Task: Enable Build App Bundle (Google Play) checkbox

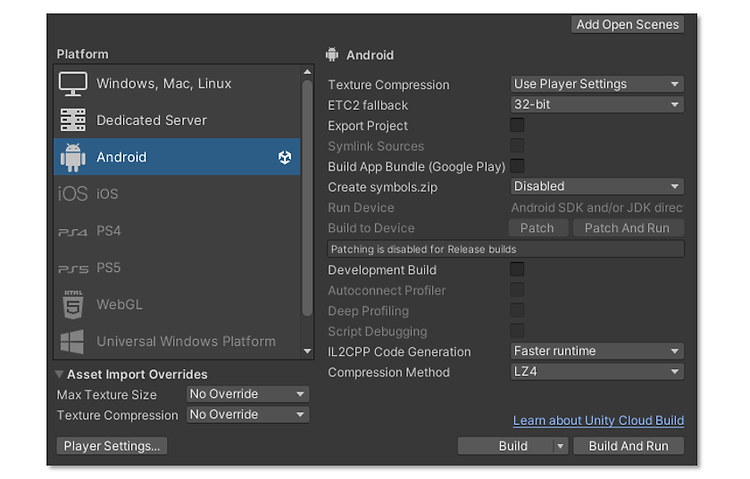Action: click(517, 166)
